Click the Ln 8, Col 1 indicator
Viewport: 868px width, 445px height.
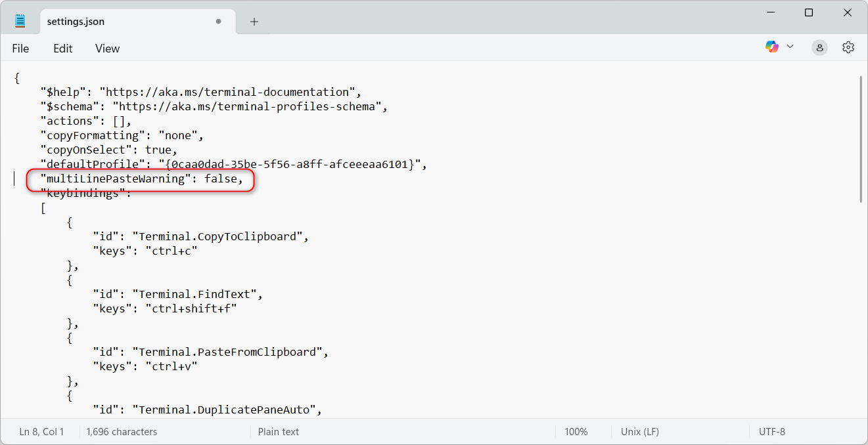coord(42,432)
